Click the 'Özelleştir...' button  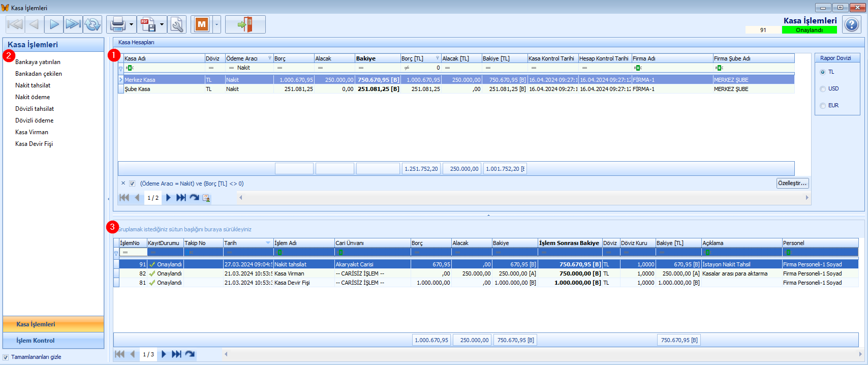pos(792,183)
